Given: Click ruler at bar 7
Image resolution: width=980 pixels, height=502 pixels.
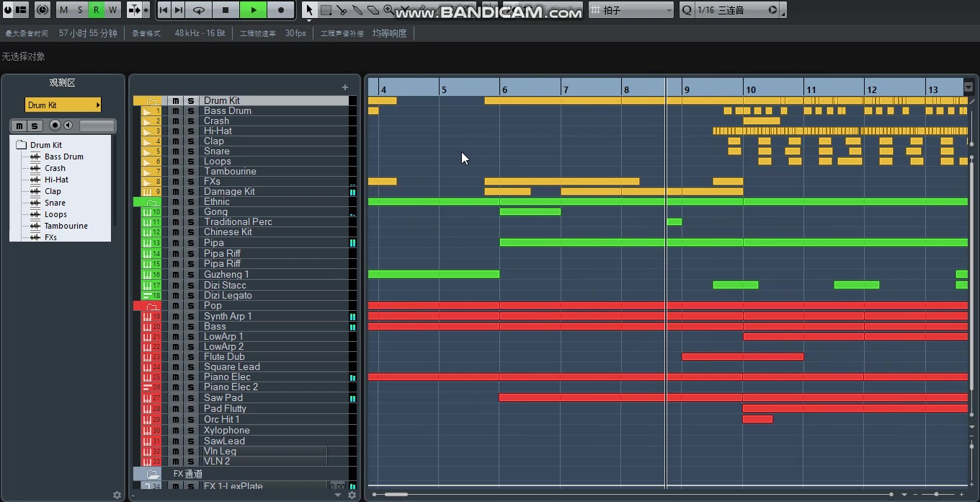Looking at the screenshot, I should pos(566,89).
